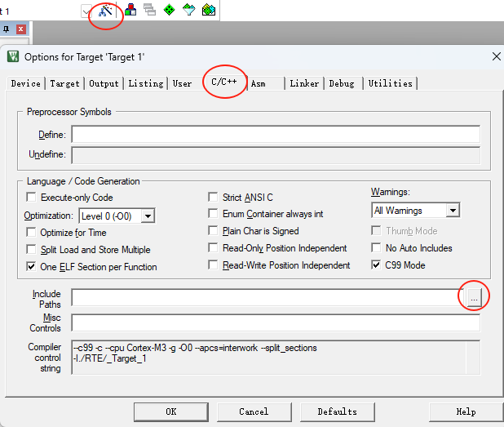Click the Undefine input field
Viewport: 504px width, 427px height.
276,155
